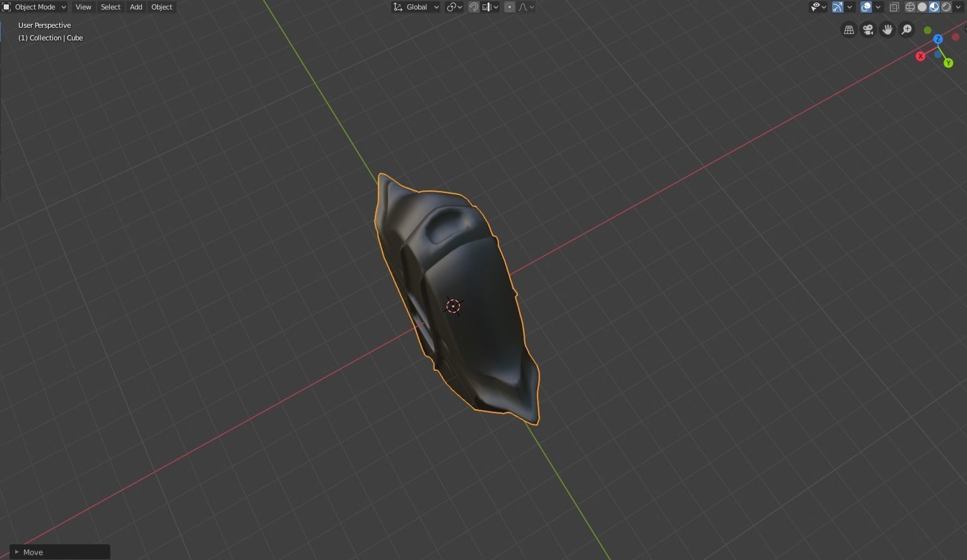The image size is (967, 560).
Task: Open the shading options dropdown arrow
Action: click(958, 7)
